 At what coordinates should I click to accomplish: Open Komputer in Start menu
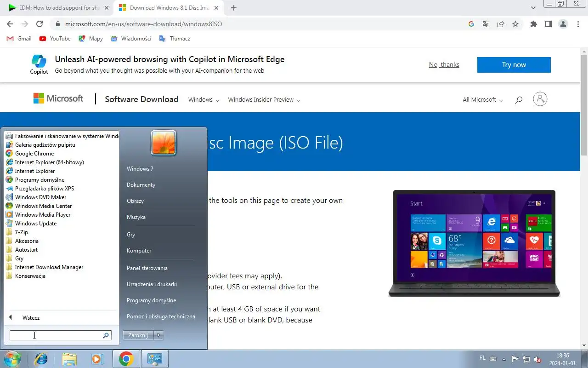tap(139, 251)
